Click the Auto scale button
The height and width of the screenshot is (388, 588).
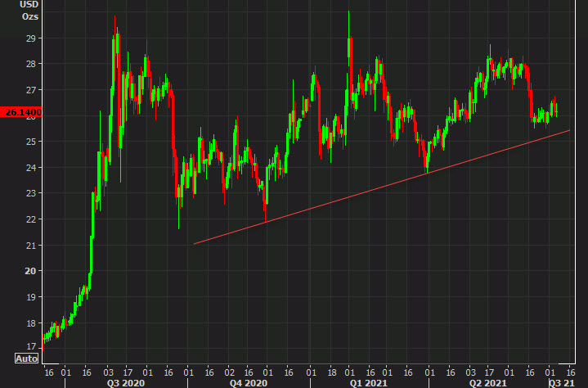pos(27,358)
